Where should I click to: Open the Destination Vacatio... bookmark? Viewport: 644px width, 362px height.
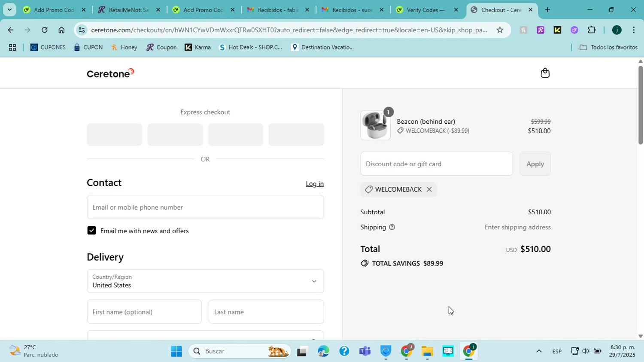click(x=322, y=47)
